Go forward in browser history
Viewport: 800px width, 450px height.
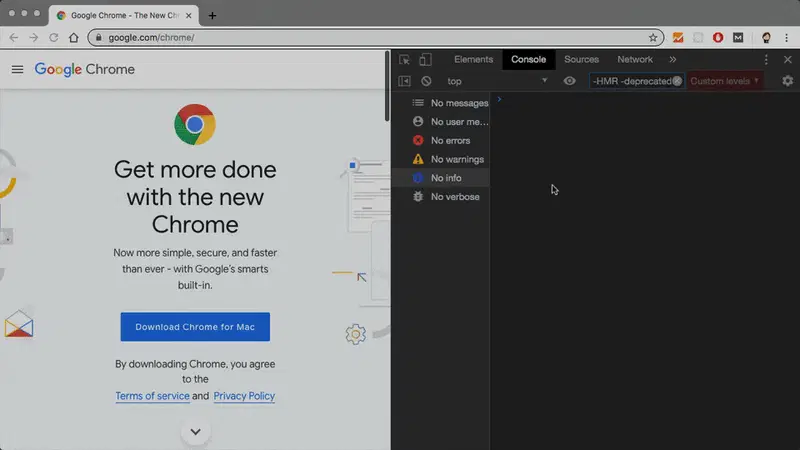34,38
